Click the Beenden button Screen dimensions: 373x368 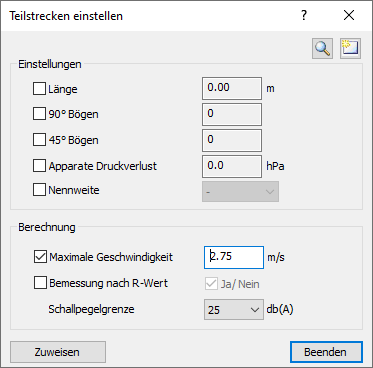(326, 352)
